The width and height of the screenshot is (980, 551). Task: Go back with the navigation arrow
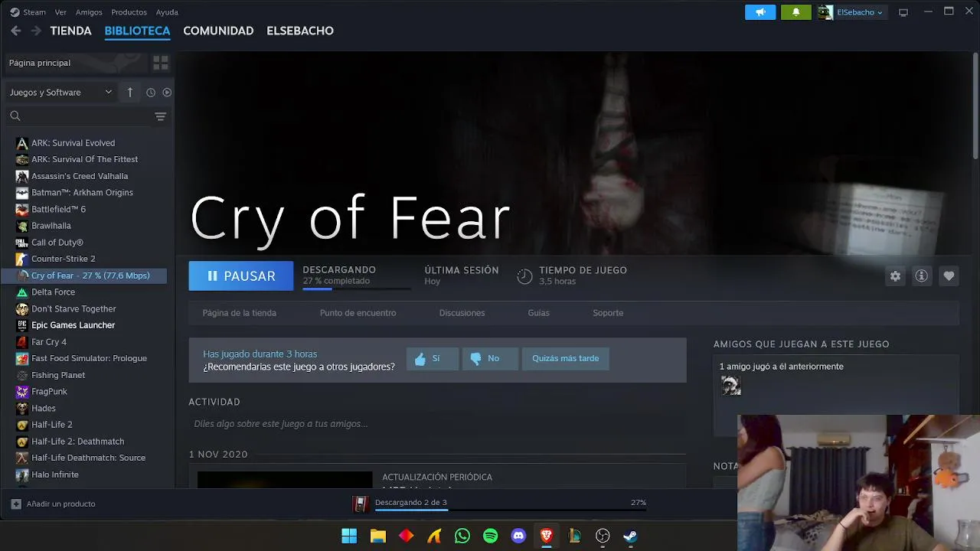pyautogui.click(x=16, y=31)
